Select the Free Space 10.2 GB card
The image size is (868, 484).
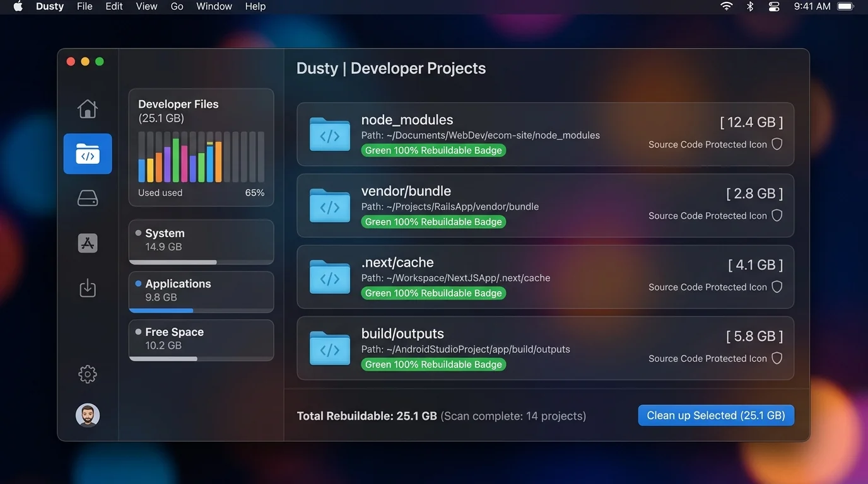coord(201,340)
